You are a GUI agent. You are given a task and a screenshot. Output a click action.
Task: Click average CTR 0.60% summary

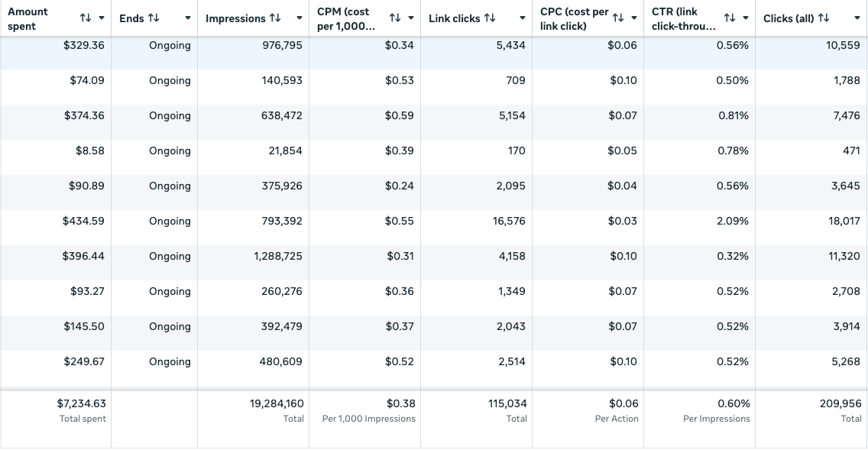(734, 403)
